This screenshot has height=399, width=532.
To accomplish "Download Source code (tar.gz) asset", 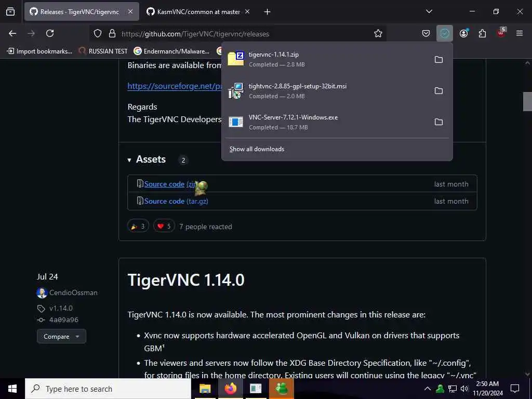I will coord(176,201).
